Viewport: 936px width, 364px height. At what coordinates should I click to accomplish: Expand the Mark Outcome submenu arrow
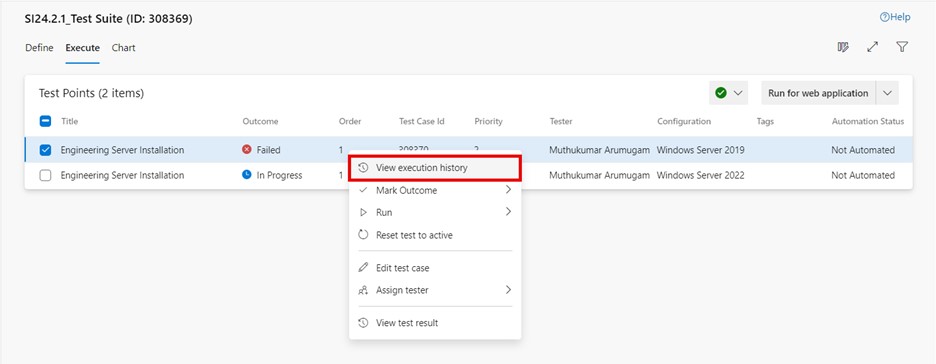[508, 190]
